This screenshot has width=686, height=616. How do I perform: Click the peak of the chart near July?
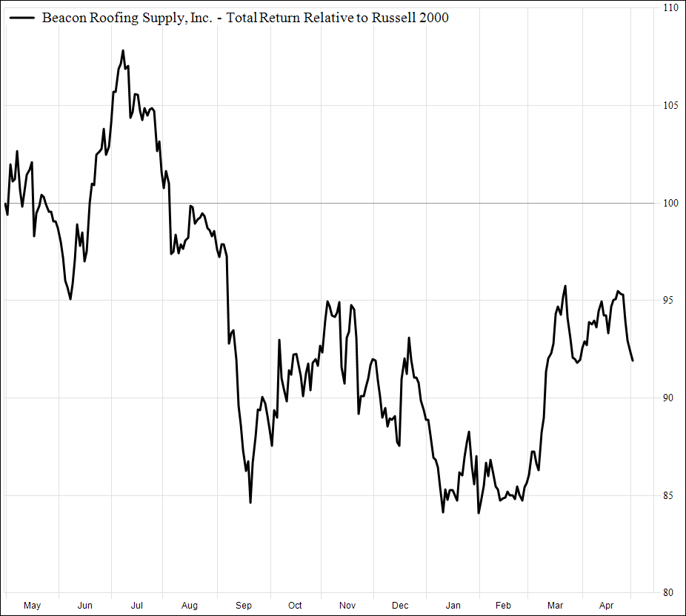(x=124, y=50)
